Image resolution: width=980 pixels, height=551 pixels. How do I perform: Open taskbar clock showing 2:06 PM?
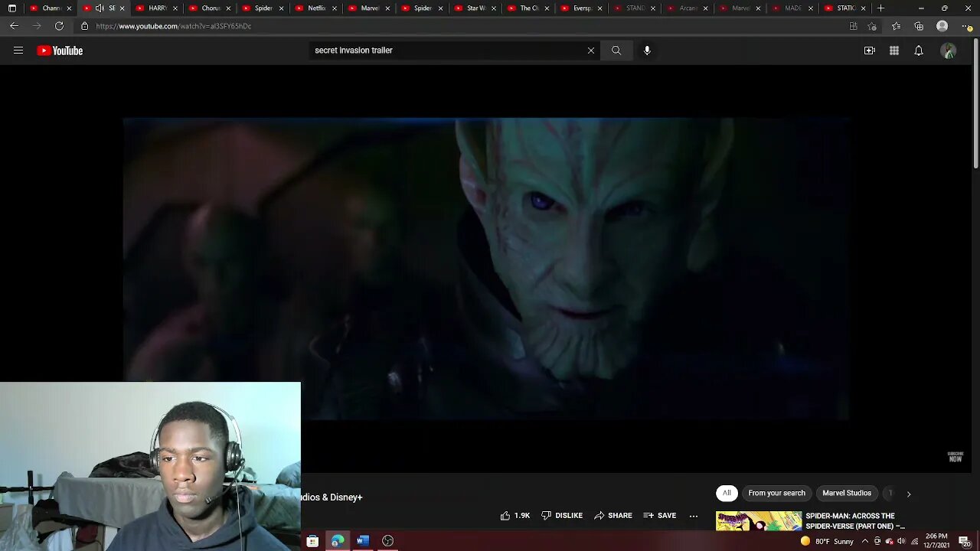point(936,541)
